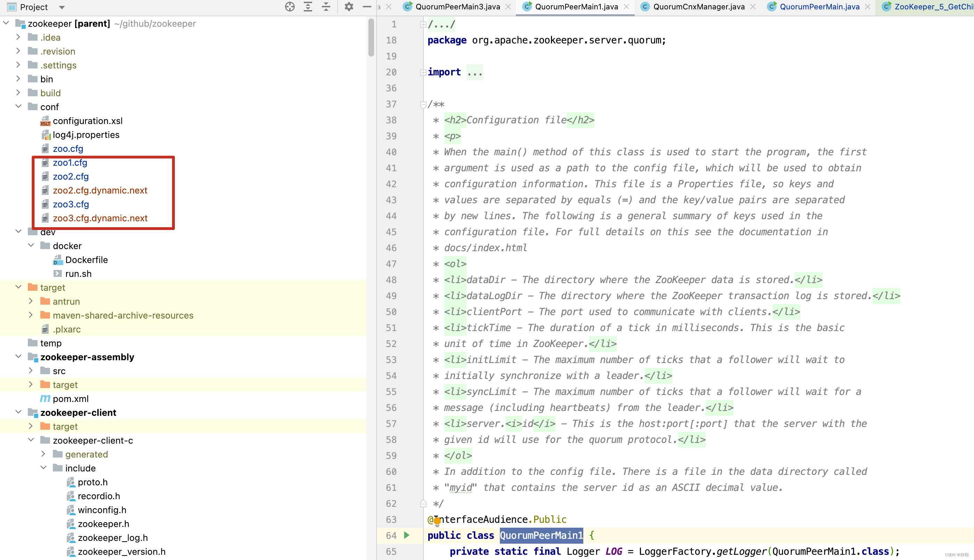Collapse the conf folder

click(x=18, y=106)
